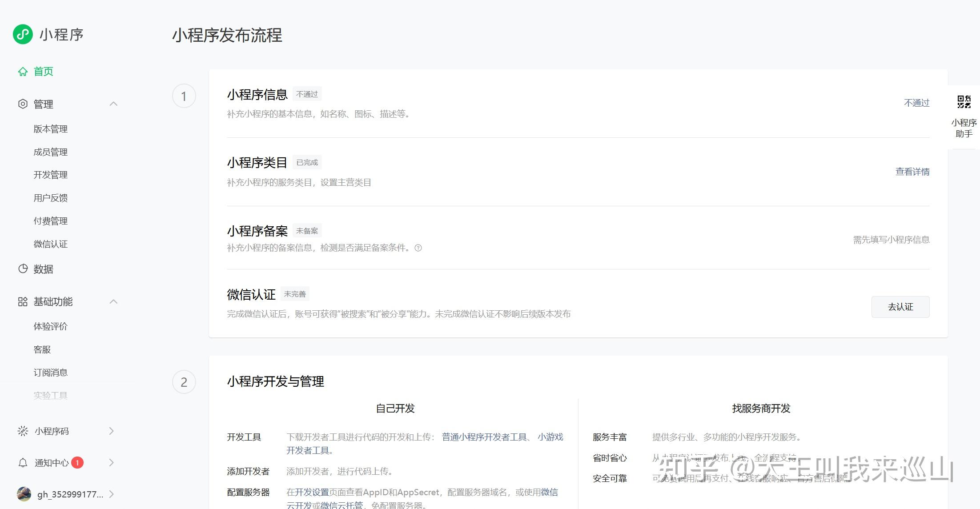
Task: Collapse the 管理 section chevron
Action: pos(113,104)
